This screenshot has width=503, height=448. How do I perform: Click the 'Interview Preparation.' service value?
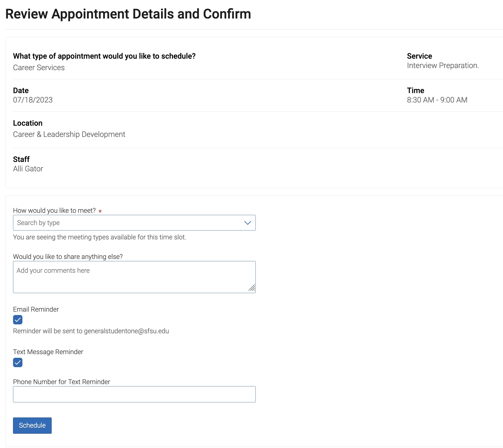[x=443, y=65]
